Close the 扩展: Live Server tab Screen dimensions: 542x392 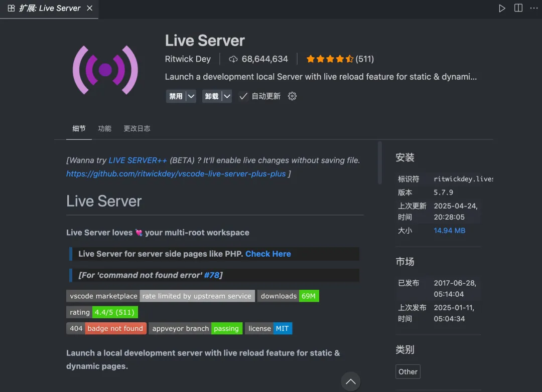point(90,9)
